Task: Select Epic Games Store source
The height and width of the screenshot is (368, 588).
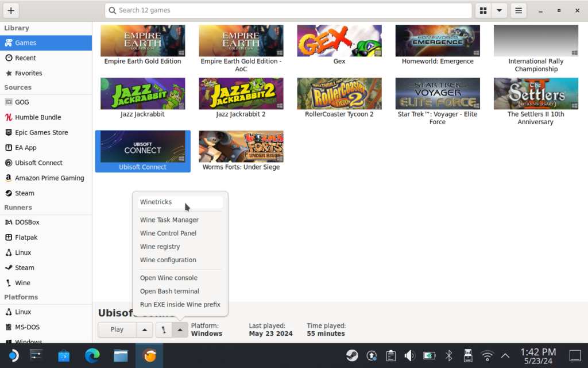Action: pos(46,133)
